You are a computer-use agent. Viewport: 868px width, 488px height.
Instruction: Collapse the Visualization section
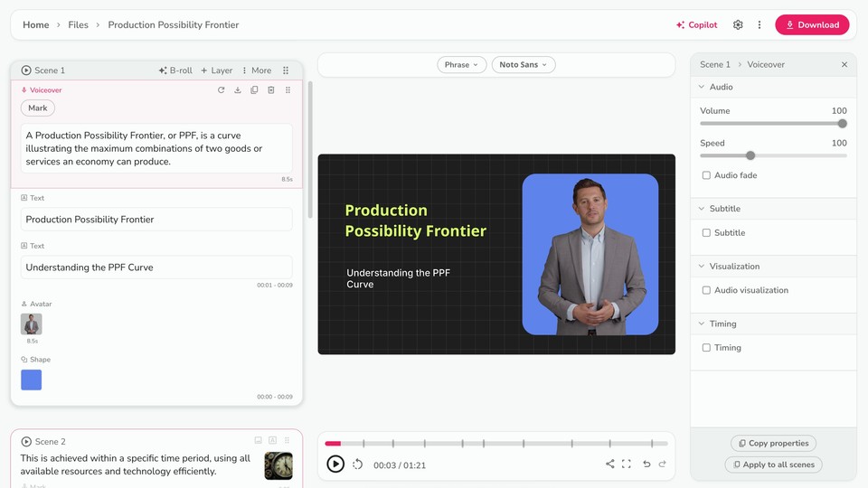[x=702, y=266]
